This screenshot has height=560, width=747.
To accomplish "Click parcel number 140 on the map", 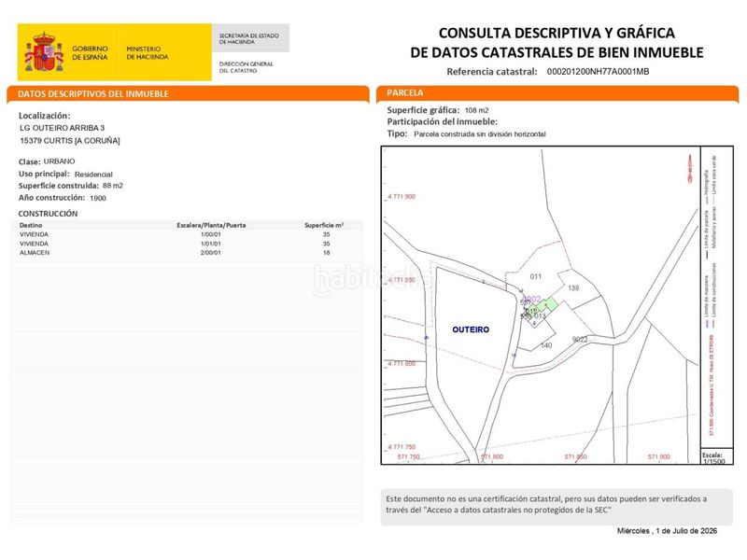I will pos(546,345).
